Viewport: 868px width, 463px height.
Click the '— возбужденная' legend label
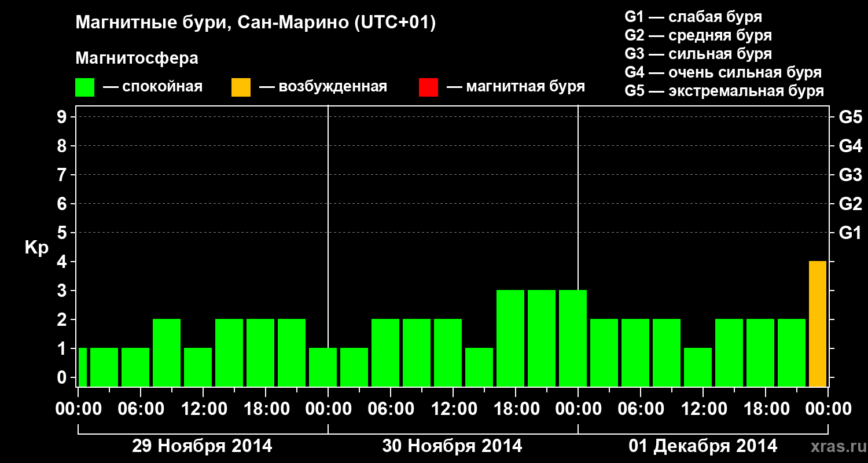323,87
